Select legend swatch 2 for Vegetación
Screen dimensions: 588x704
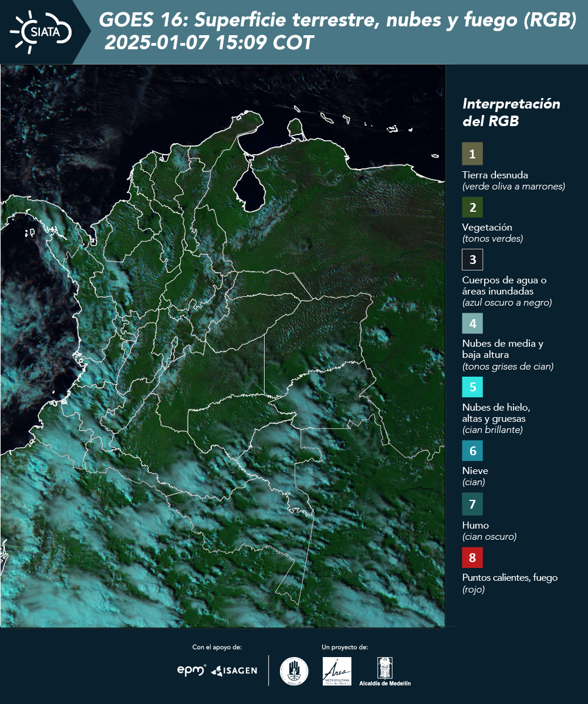472,207
